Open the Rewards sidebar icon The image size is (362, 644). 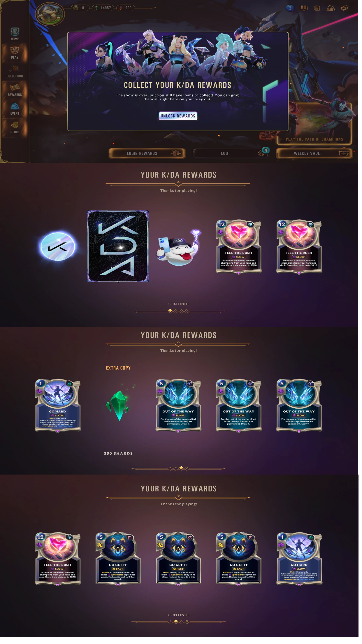point(15,90)
